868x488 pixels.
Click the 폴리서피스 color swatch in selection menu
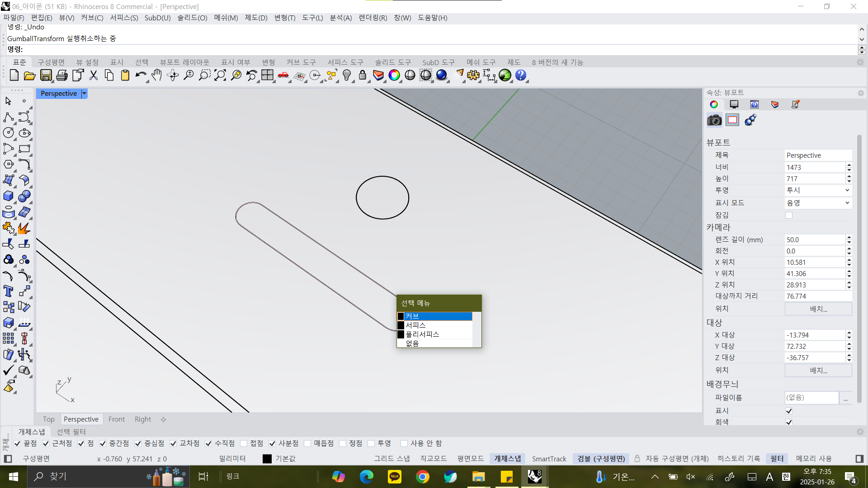click(x=401, y=334)
